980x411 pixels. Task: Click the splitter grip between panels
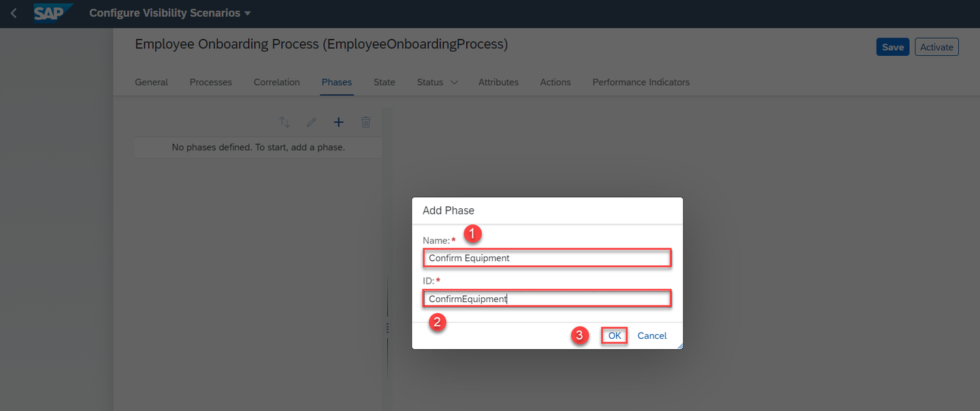coord(388,329)
